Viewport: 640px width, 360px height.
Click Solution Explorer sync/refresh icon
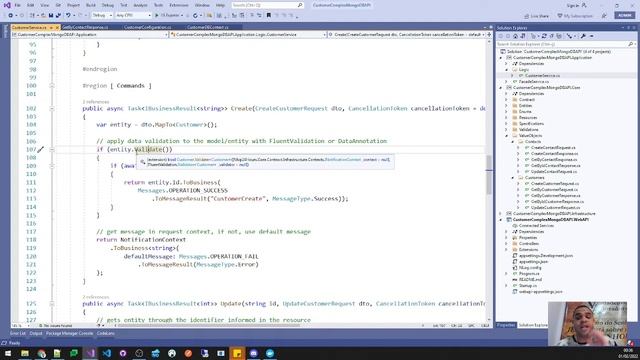[x=544, y=36]
